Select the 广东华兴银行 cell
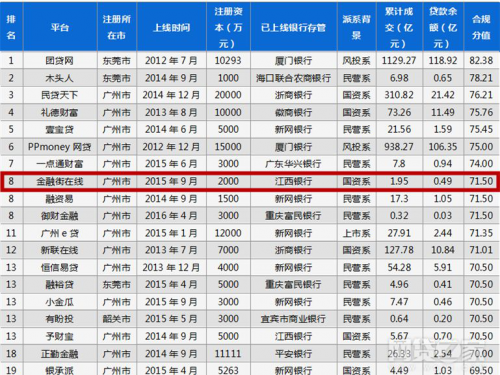This screenshot has width=500, height=375. click(x=294, y=164)
